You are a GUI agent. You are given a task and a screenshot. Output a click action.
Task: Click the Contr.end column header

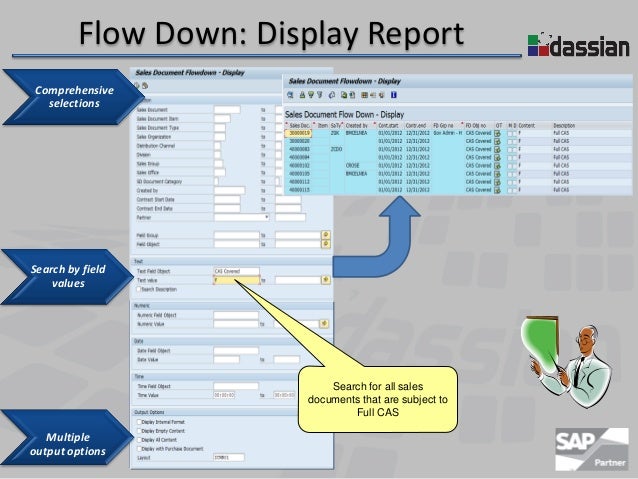click(416, 125)
